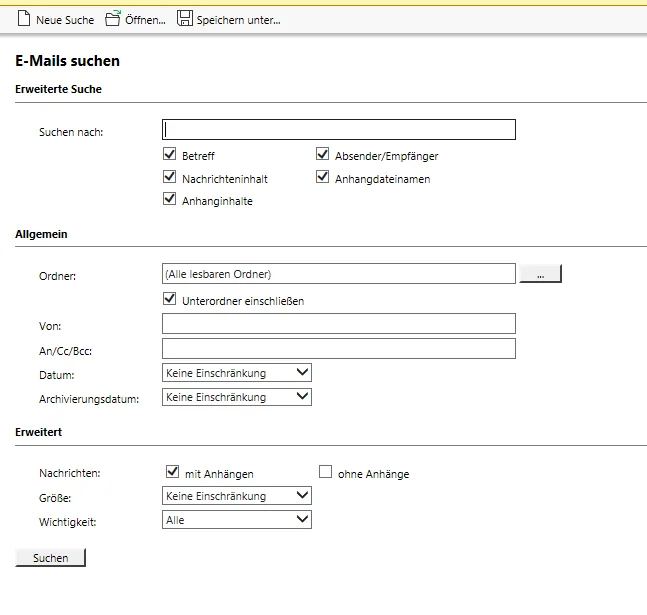Enable the ohne Anhänge checkbox
Viewport: 647px width, 615px height.
tap(326, 472)
